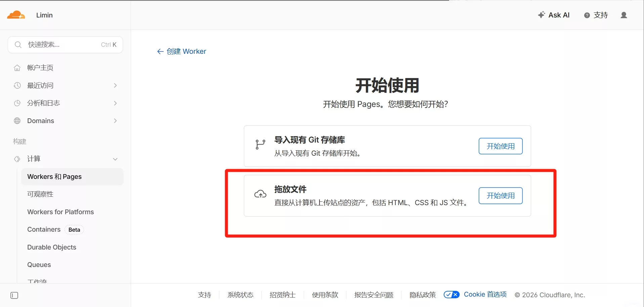Expand the Domains chevron
This screenshot has height=307, width=644.
point(115,121)
